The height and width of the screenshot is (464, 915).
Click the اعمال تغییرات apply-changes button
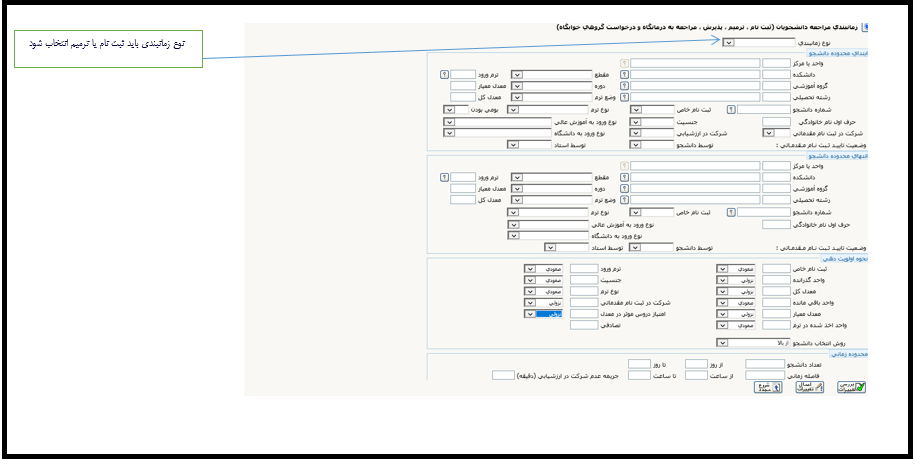809,387
